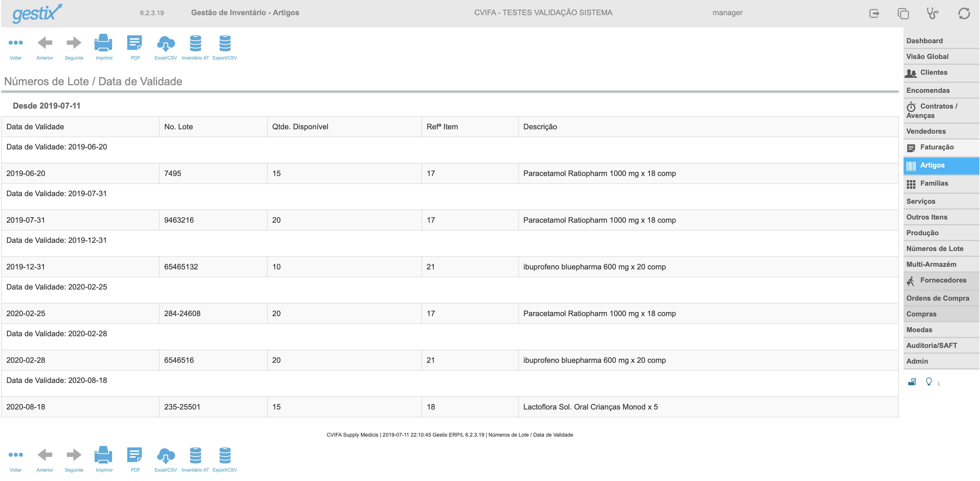Click bottom Seguinte arrow icon
Screen dimensions: 980x481
74,455
